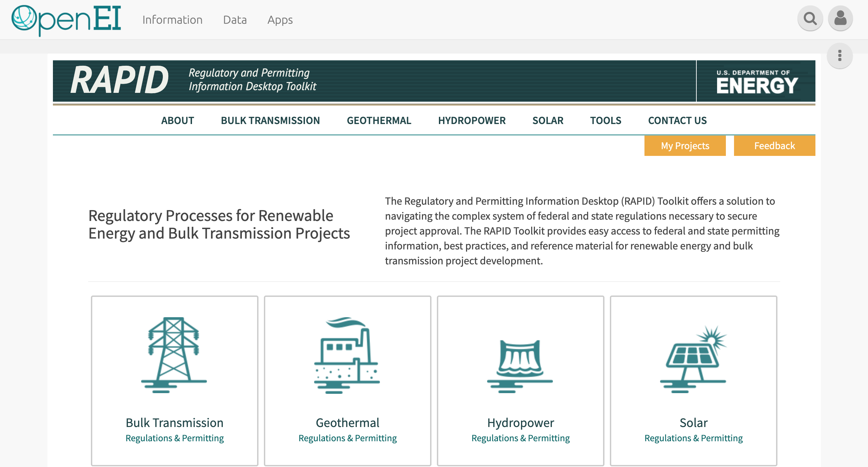This screenshot has height=467, width=868.
Task: Open Hydropower card title
Action: 521,423
